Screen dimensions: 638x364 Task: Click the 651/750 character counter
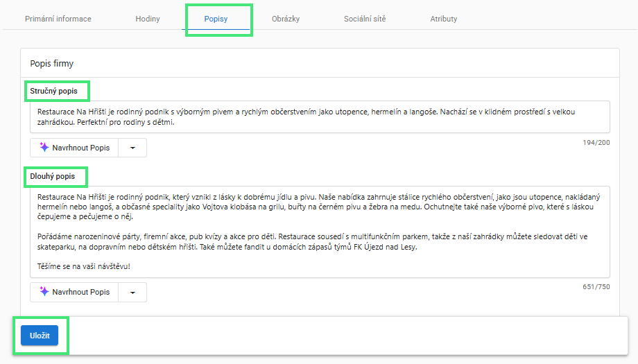click(596, 287)
